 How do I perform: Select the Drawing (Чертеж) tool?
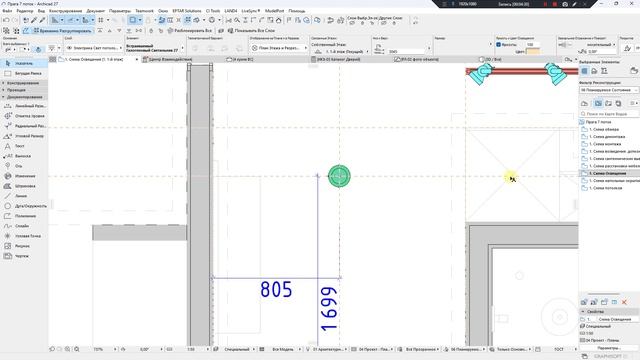[24, 256]
